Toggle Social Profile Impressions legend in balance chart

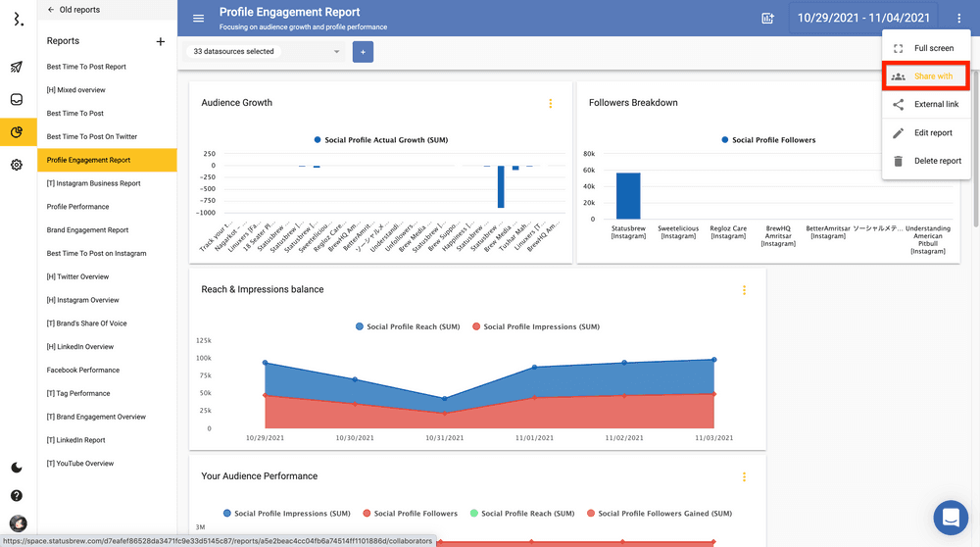[x=540, y=326]
